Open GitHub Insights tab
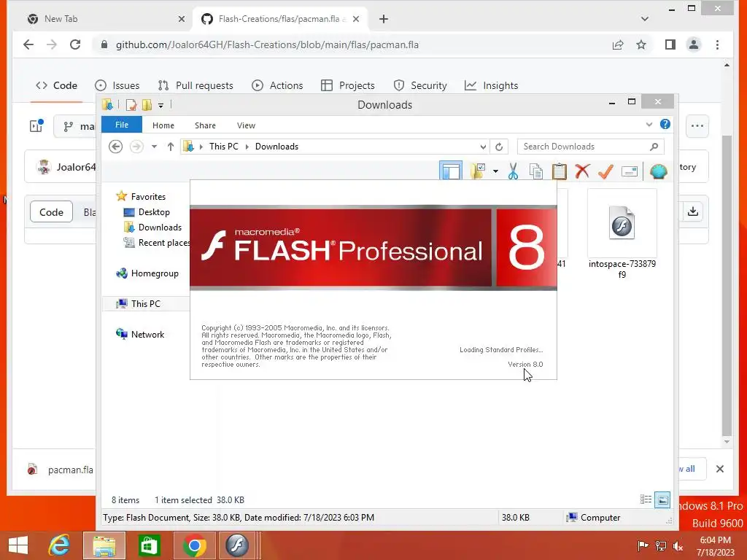 click(x=491, y=85)
